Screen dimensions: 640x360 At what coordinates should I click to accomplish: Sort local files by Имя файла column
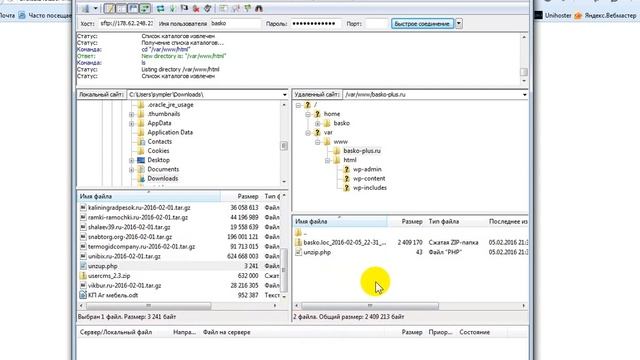click(149, 197)
